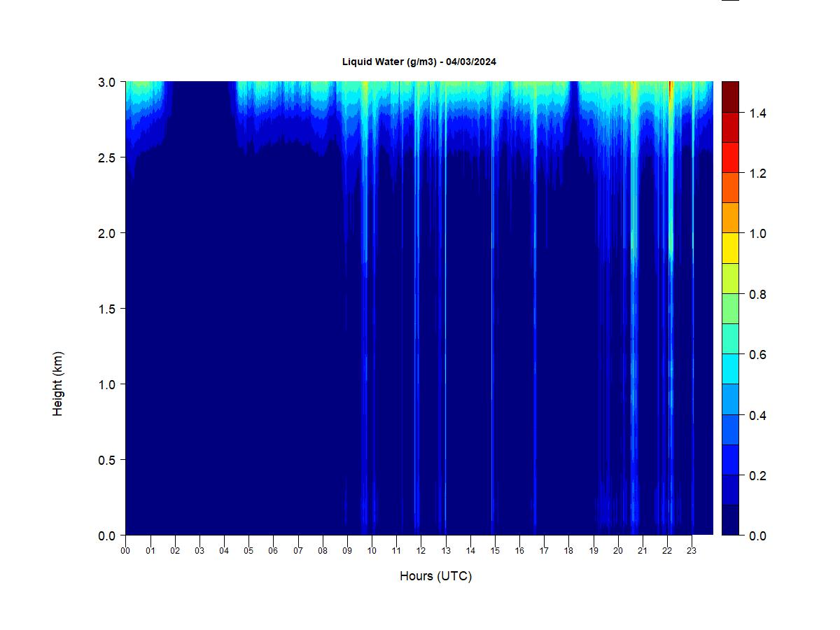Click hour label 07 on time axis
This screenshot has height=630, width=840.
[297, 551]
